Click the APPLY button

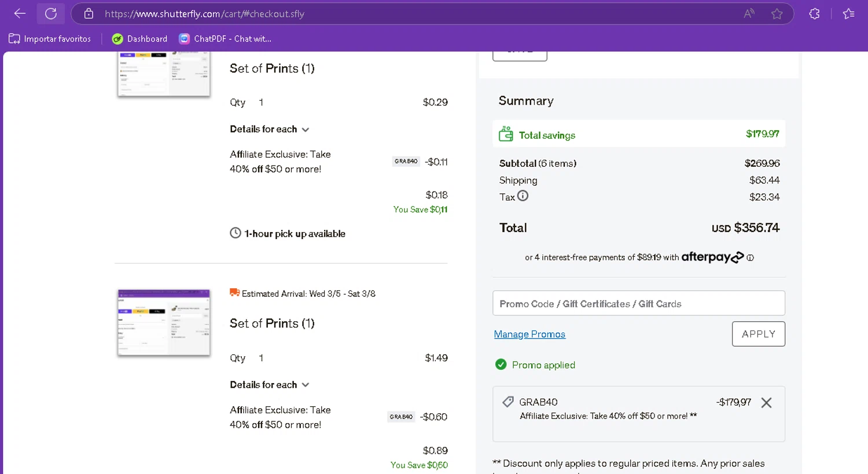tap(759, 334)
